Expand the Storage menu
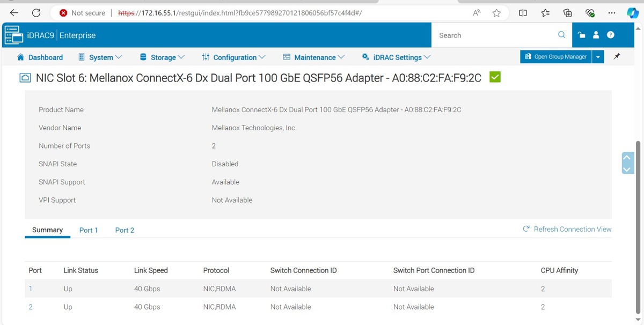 pyautogui.click(x=162, y=57)
